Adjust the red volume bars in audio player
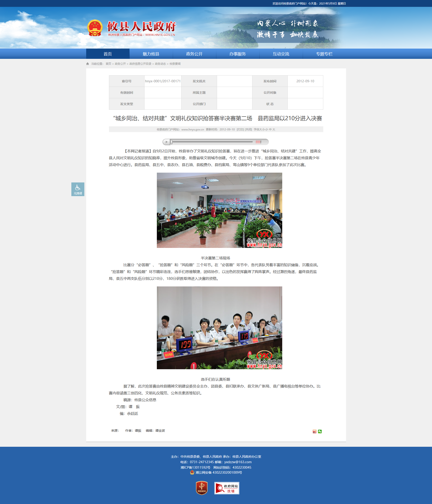432x504 pixels. pos(259,142)
